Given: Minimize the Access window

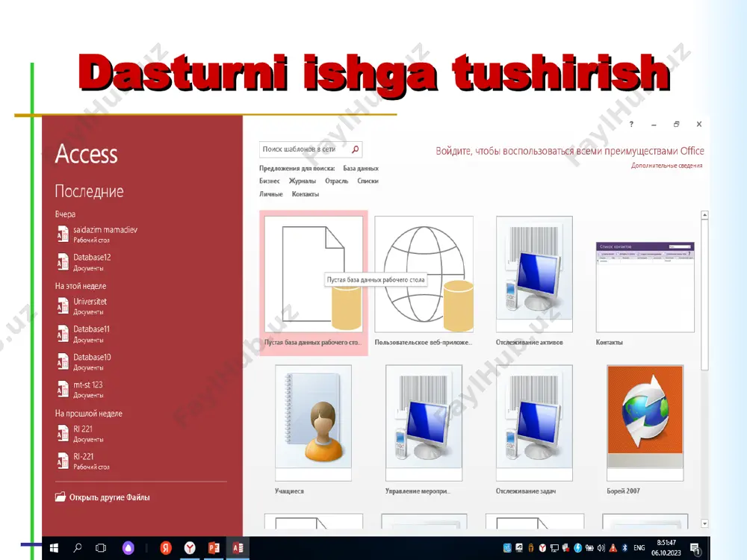Looking at the screenshot, I should [654, 124].
